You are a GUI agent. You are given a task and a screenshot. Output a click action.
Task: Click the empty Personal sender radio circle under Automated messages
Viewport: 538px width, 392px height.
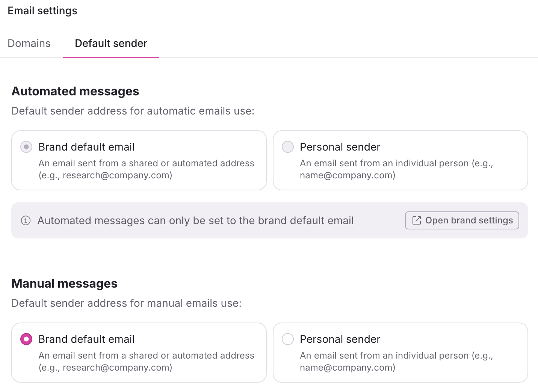[x=287, y=147]
